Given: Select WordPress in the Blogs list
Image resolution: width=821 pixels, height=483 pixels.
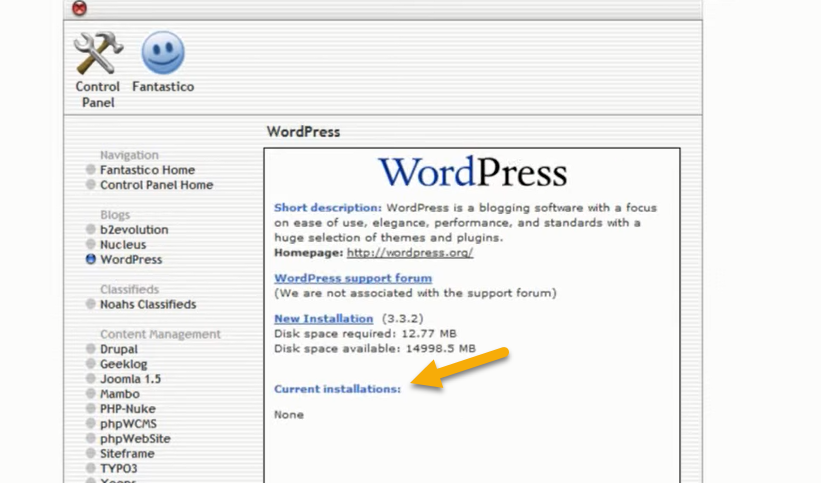Looking at the screenshot, I should [131, 259].
